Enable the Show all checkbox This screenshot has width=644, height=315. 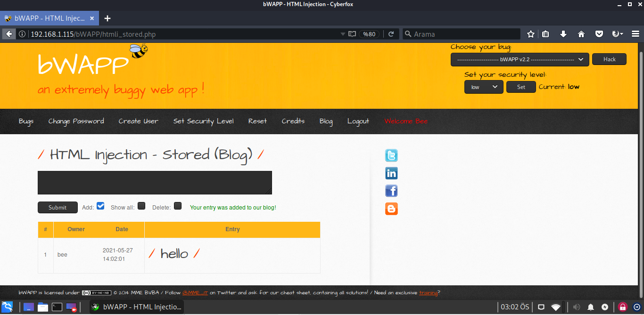point(141,206)
